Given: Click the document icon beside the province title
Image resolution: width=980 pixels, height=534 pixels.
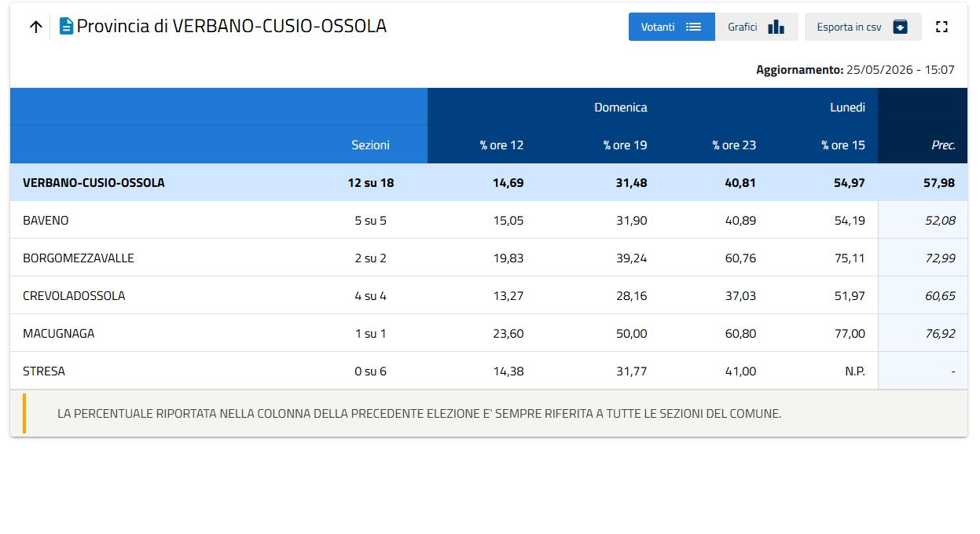Looking at the screenshot, I should coord(67,27).
